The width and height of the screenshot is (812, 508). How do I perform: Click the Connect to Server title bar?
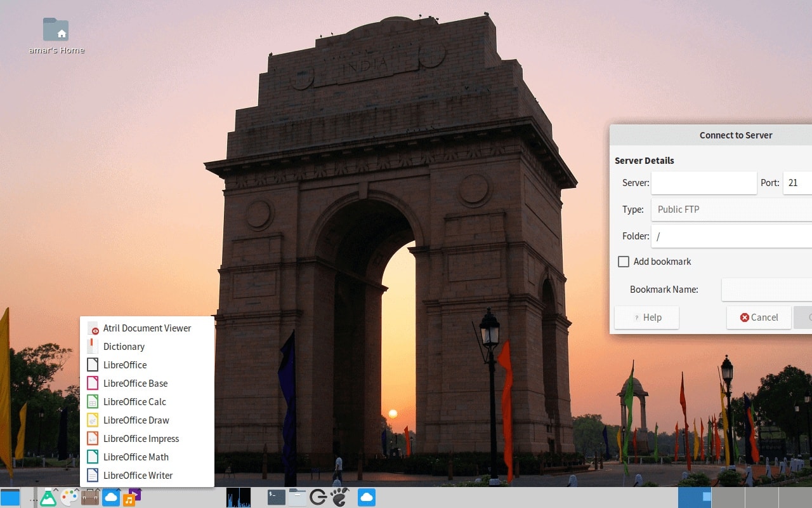710,135
